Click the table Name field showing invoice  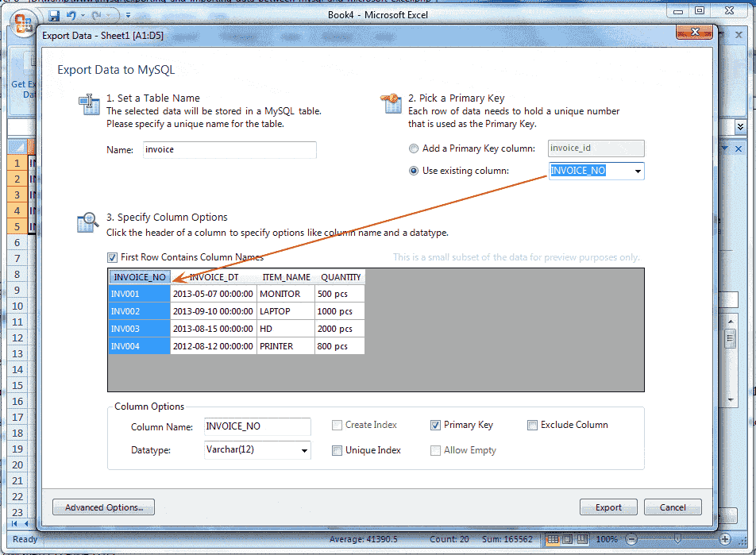click(x=229, y=149)
